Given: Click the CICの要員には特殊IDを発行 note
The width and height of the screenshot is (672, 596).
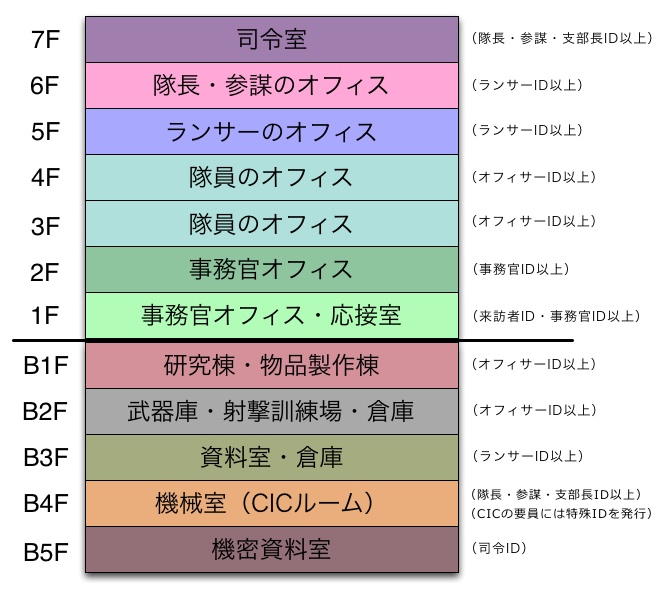Looking at the screenshot, I should click(561, 513).
